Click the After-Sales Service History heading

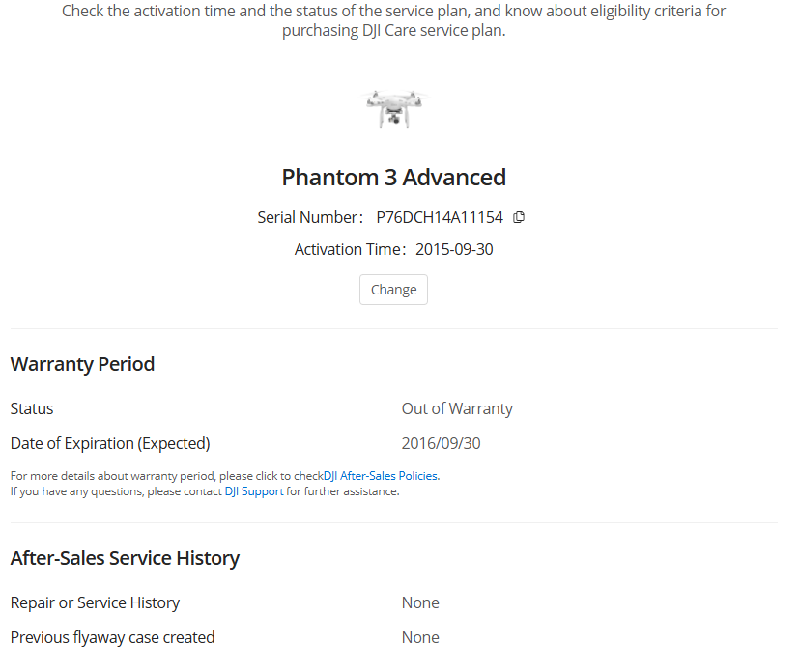[x=125, y=558]
